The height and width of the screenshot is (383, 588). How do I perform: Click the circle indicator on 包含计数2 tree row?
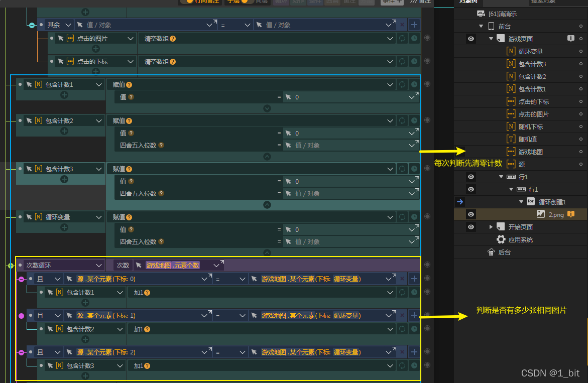[x=581, y=76]
